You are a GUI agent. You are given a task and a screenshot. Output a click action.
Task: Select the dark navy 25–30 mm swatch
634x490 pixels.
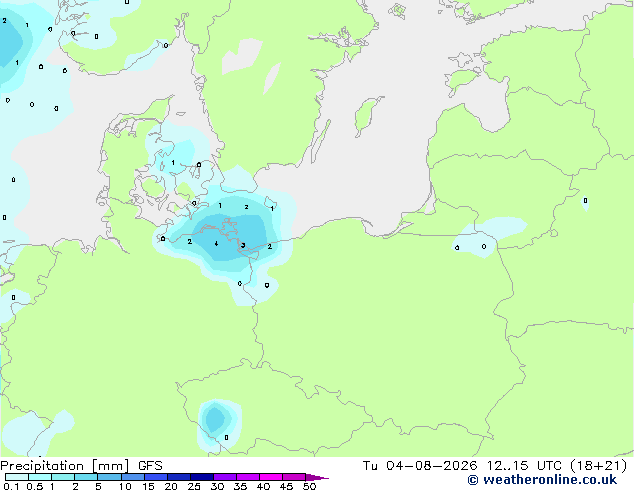coord(201,477)
